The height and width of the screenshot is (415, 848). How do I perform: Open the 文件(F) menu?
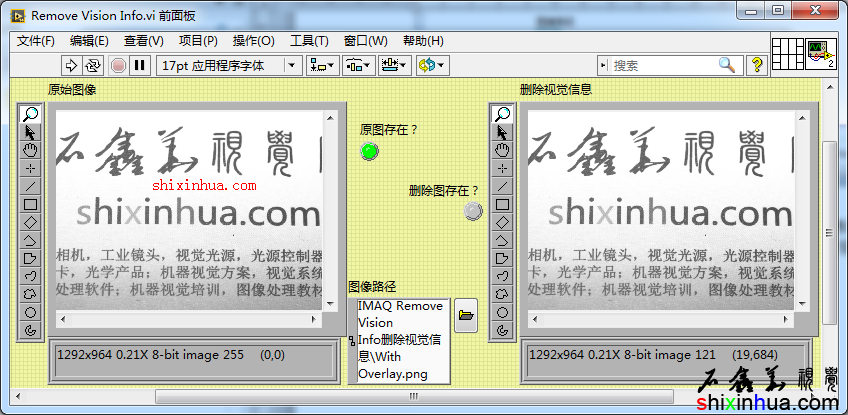tap(35, 41)
